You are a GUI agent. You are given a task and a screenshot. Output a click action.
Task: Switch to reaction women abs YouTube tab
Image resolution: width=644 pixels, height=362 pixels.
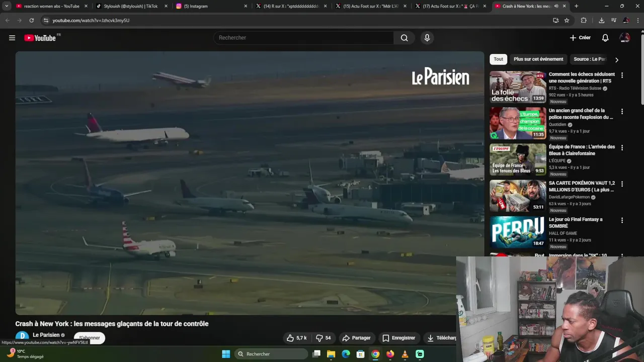(50, 6)
